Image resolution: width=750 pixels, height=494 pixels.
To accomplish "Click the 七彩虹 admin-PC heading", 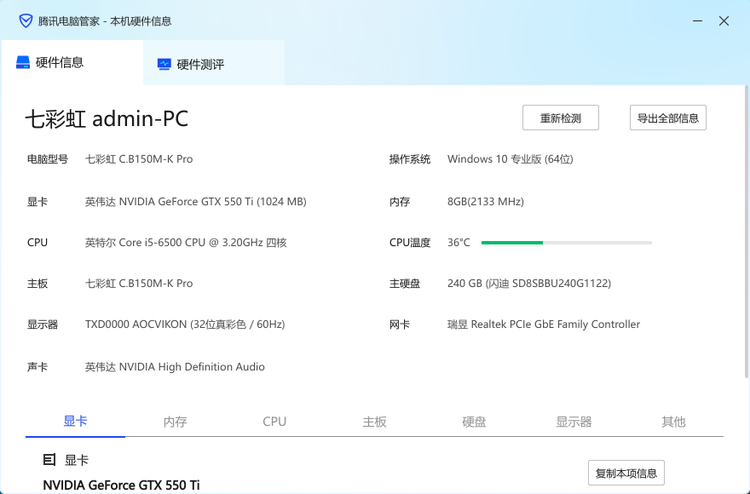I will (107, 119).
